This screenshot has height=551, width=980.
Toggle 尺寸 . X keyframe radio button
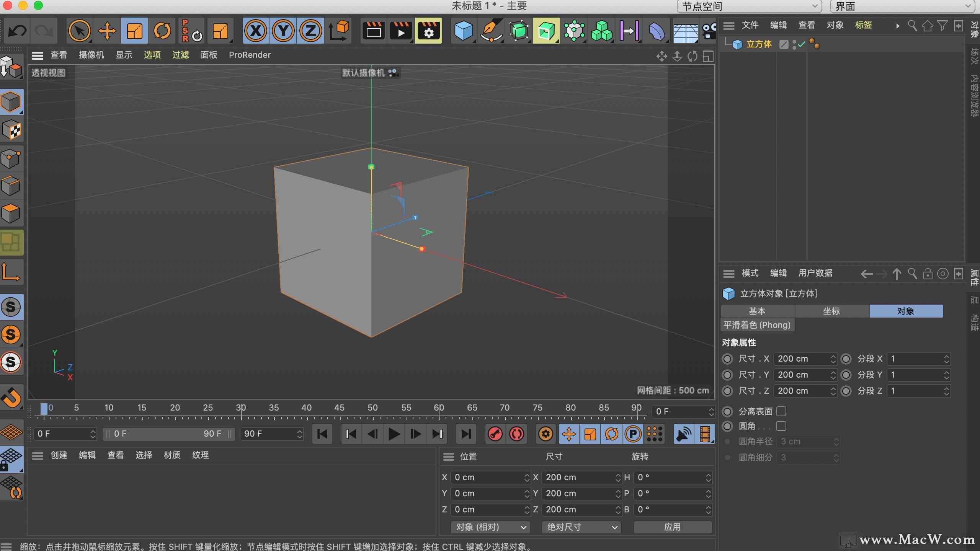click(x=727, y=359)
